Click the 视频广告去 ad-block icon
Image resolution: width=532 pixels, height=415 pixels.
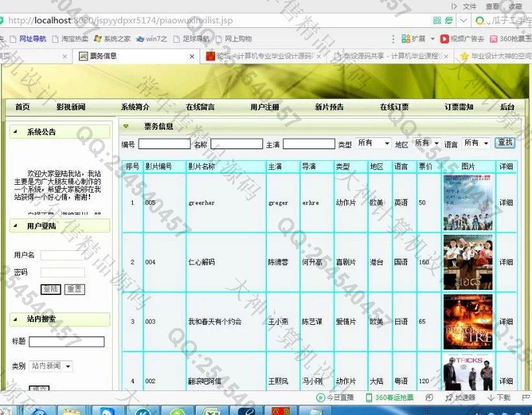point(444,39)
